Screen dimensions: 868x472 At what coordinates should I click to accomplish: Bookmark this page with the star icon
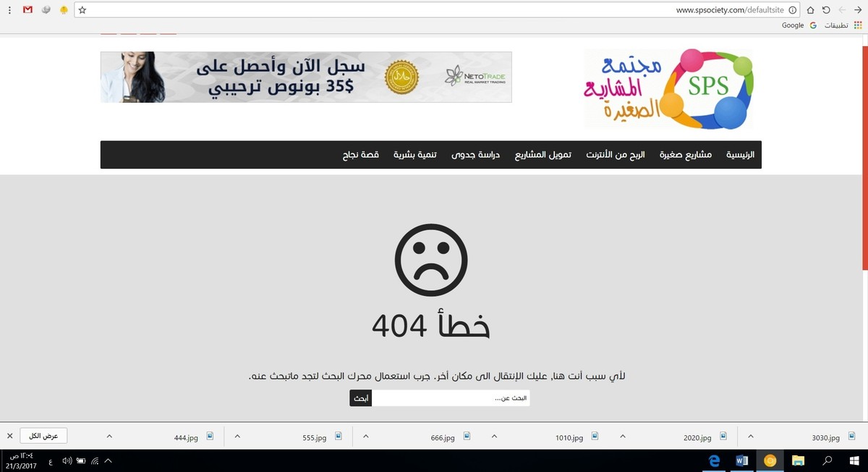pos(82,10)
